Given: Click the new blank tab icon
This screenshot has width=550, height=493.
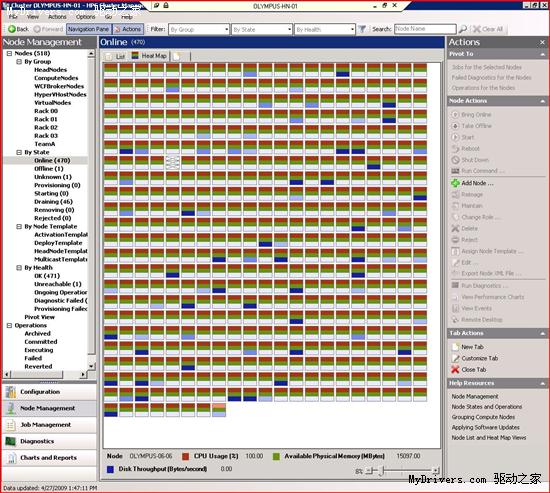Looking at the screenshot, I should 177,56.
